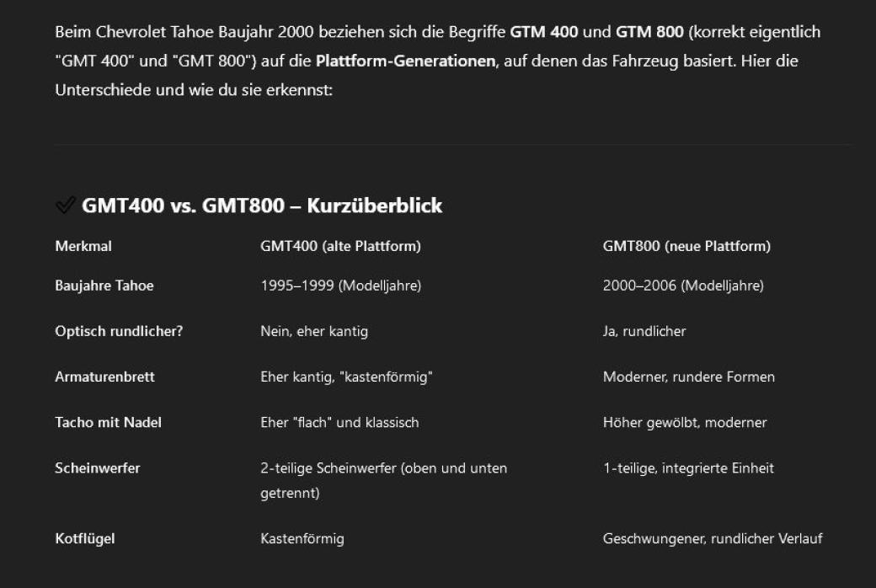Screen dimensions: 876x588
Task: Click the "GMT400 vs. GMT800 – Kurzüberblick" heading
Action: pyautogui.click(x=261, y=206)
